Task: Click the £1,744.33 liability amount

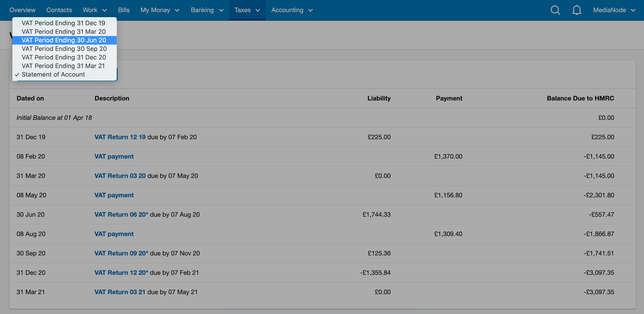Action: 377,214
